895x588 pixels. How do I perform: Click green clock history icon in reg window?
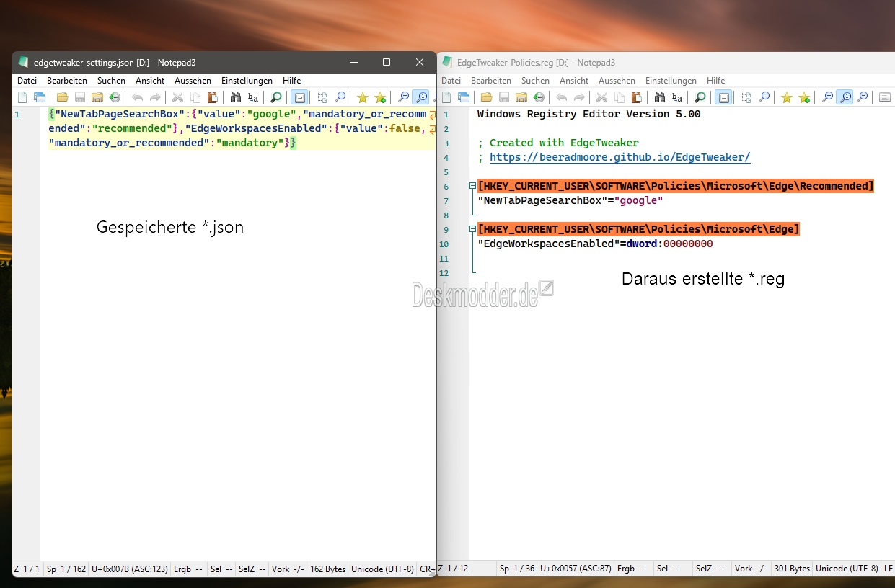[539, 97]
